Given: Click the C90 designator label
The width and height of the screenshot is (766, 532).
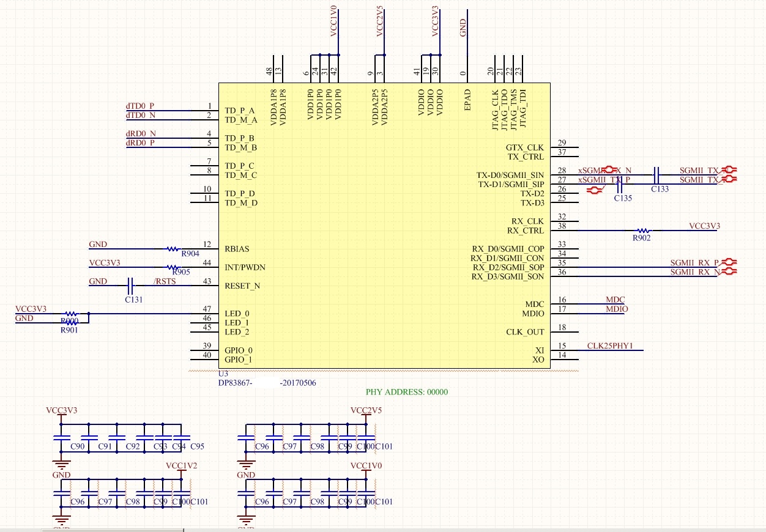Looking at the screenshot, I should [x=78, y=447].
